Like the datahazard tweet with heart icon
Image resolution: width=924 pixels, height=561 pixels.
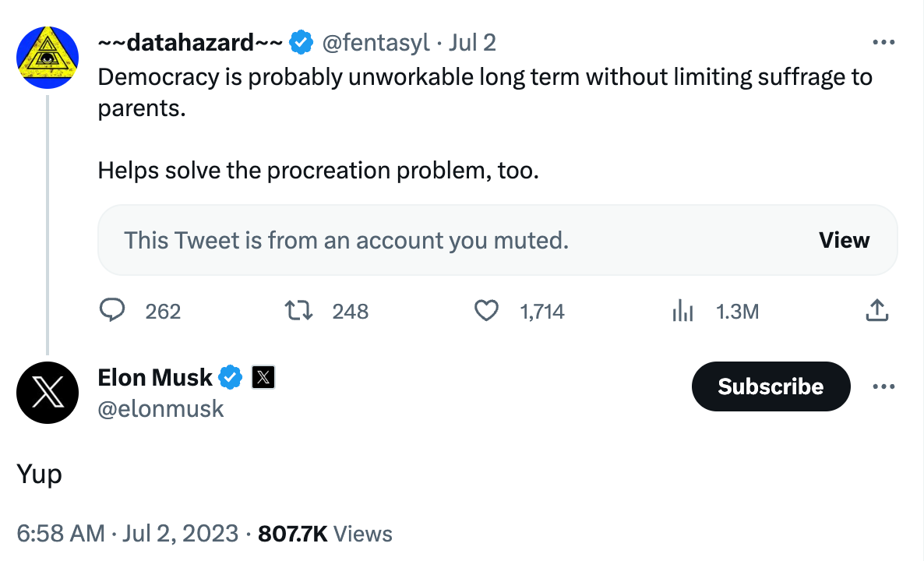(x=487, y=311)
